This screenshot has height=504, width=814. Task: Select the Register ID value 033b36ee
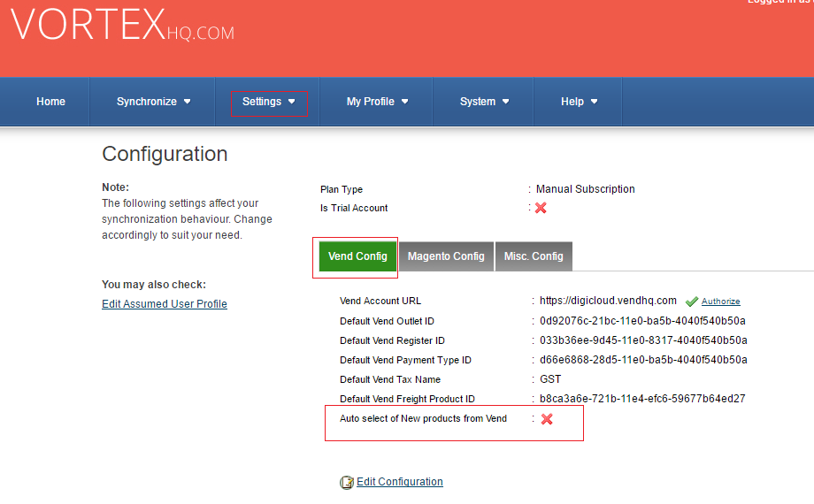[x=643, y=340]
